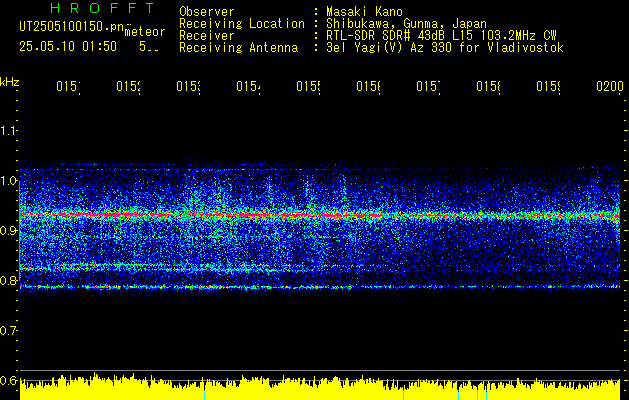Click time marker 0156
Viewport: 629px width, 400px height.
368,86
